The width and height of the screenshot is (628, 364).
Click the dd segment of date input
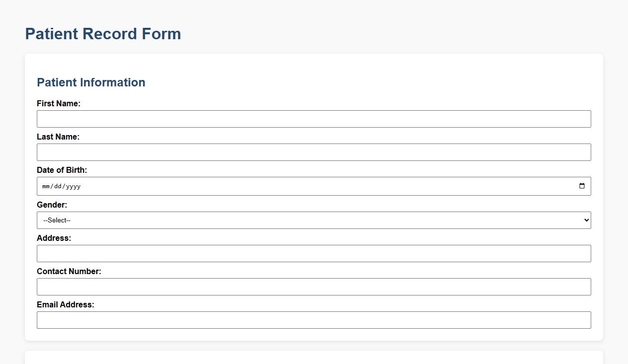click(58, 186)
